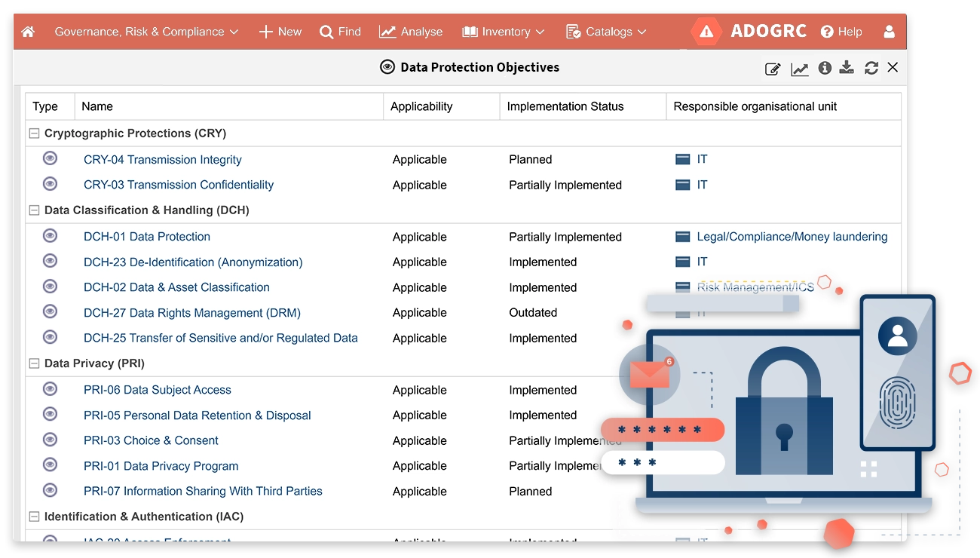Image resolution: width=980 pixels, height=558 pixels.
Task: Open DCH-02 Data & Asset Classification link
Action: (176, 287)
